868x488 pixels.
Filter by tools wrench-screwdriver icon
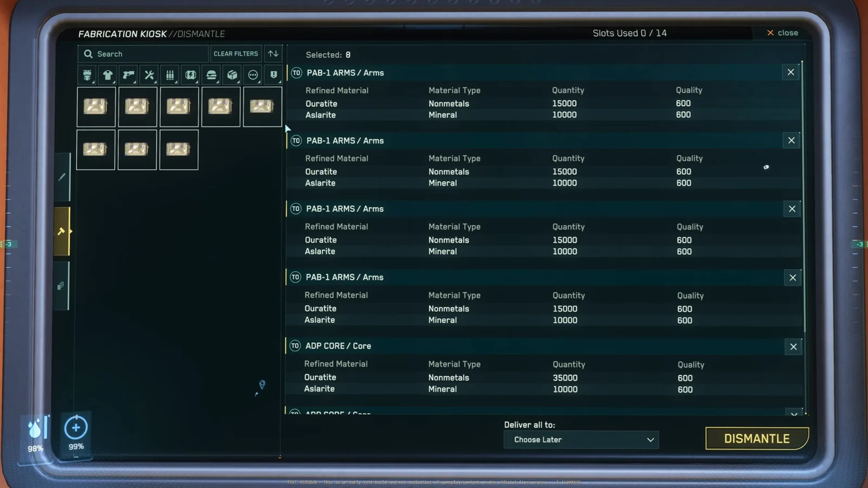[149, 75]
